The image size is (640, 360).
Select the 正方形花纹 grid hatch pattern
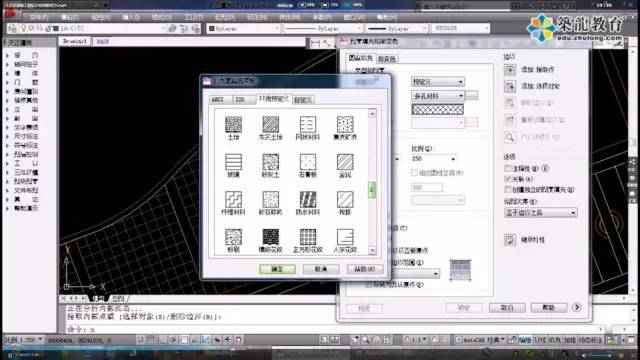(x=308, y=237)
